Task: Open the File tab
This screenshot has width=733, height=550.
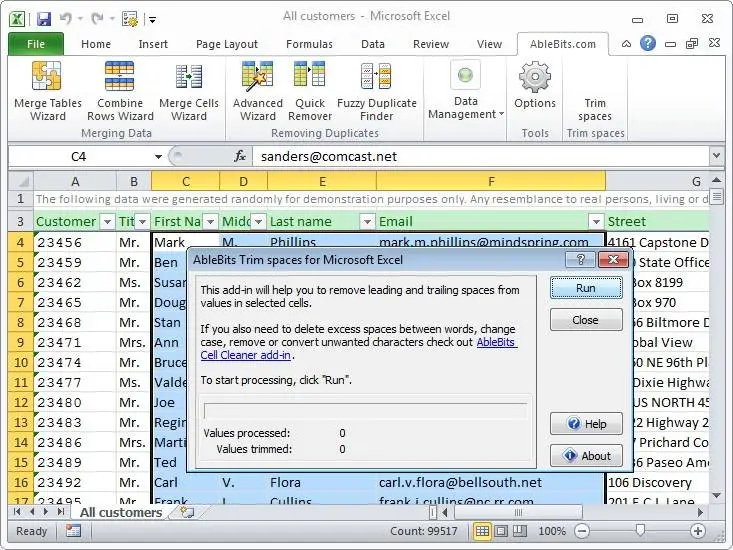Action: coord(36,44)
